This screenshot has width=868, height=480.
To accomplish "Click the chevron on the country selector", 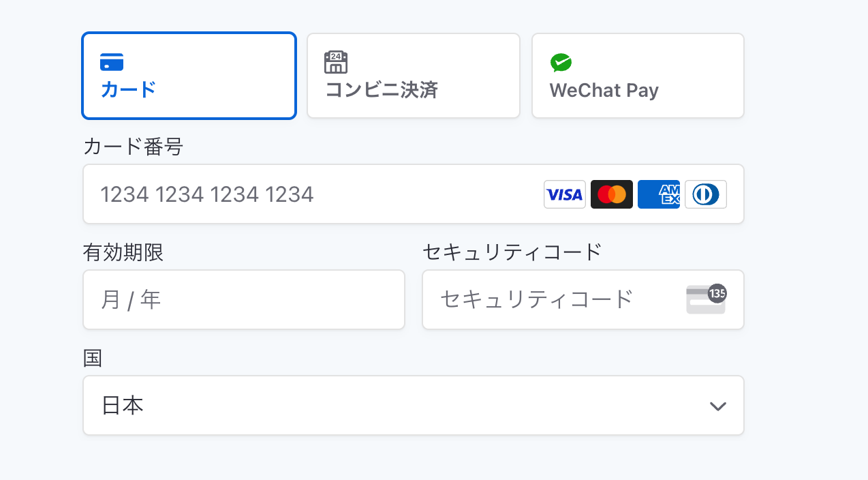I will point(717,406).
